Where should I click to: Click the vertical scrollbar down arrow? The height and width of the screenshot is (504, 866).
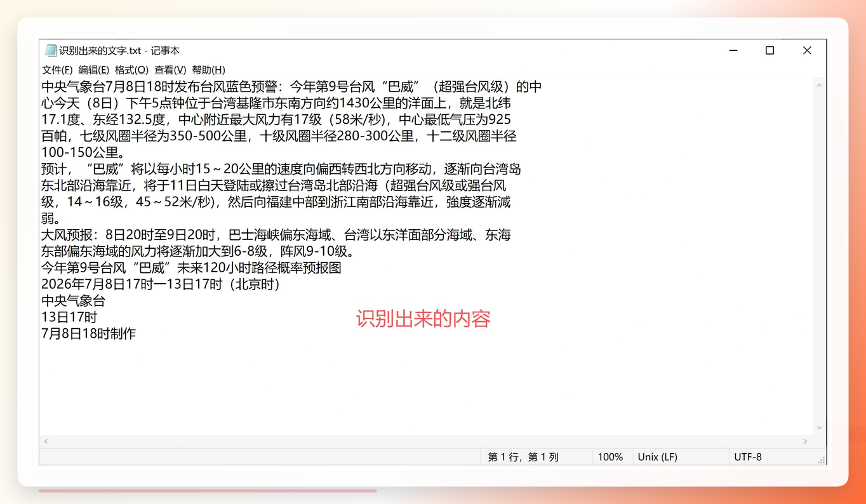click(819, 428)
